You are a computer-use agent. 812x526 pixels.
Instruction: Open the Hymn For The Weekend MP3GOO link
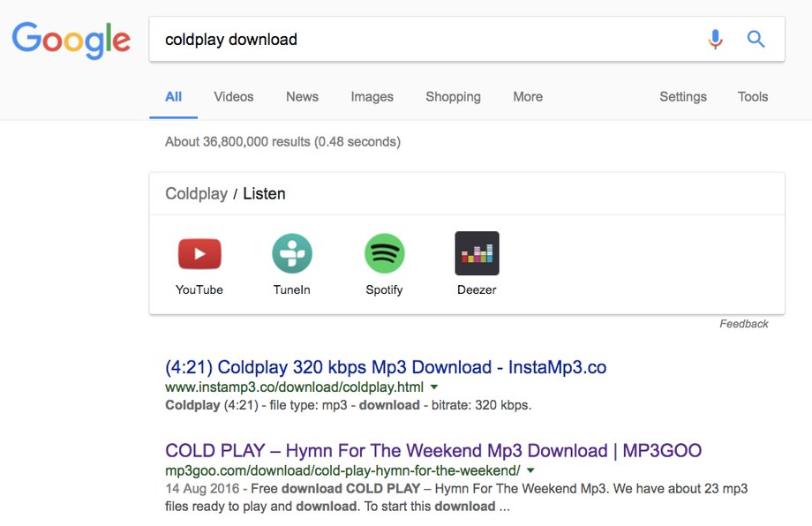click(433, 450)
